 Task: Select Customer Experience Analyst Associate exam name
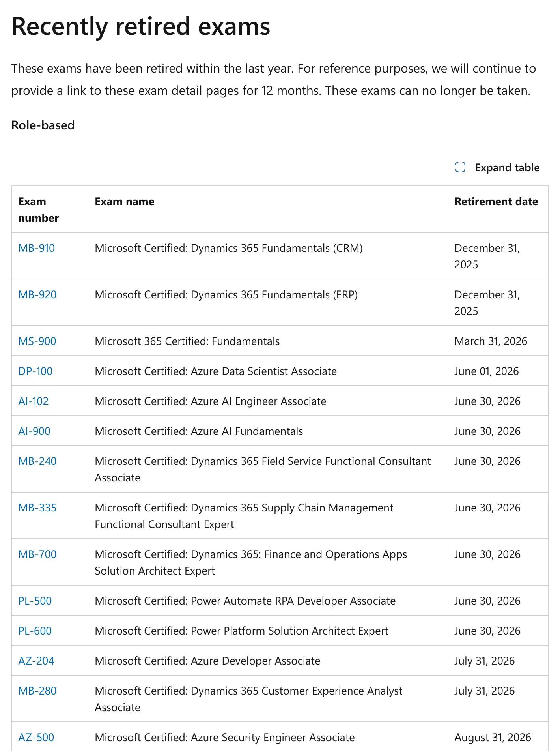tap(249, 699)
